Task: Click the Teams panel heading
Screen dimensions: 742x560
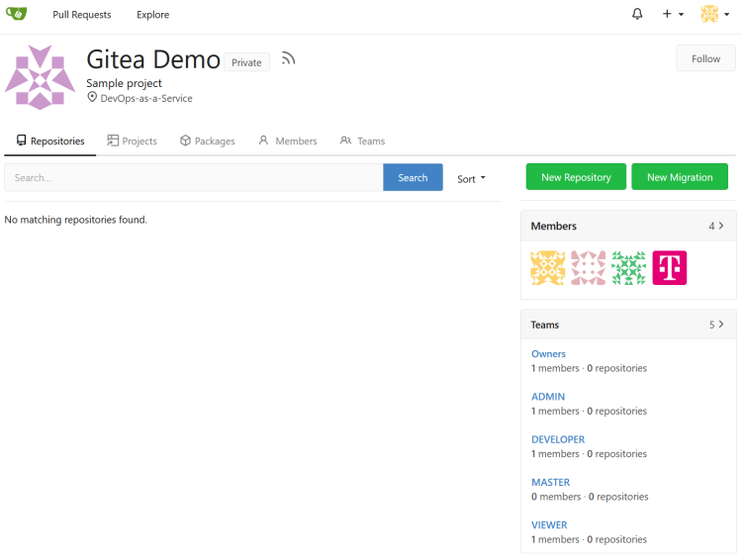Action: click(545, 325)
